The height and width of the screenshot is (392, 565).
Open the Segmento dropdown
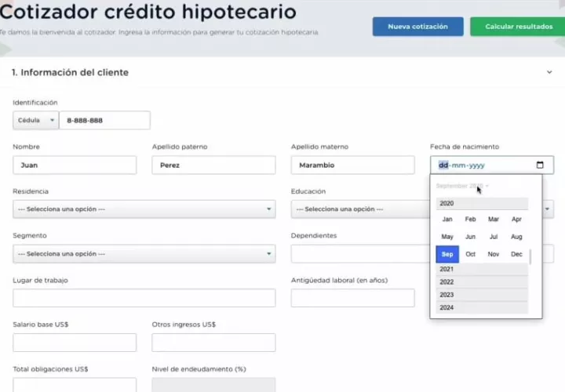(144, 254)
